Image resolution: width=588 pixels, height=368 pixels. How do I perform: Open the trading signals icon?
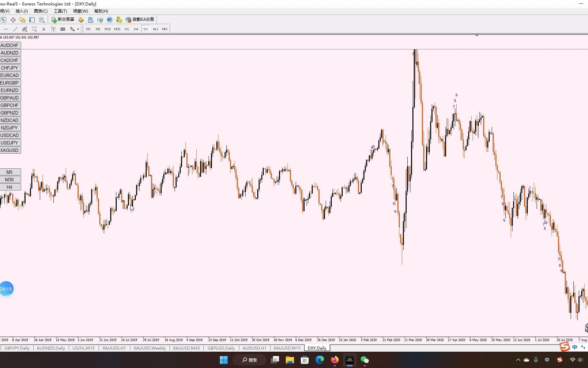pos(100,20)
